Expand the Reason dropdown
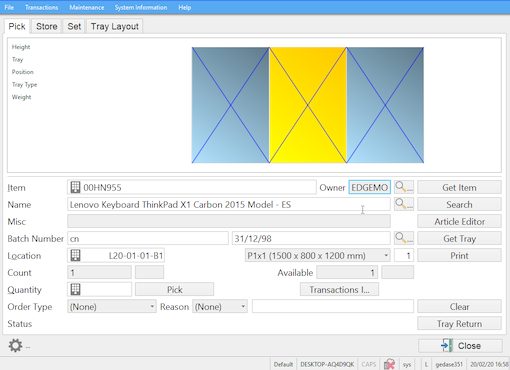510x370 pixels. (220, 306)
